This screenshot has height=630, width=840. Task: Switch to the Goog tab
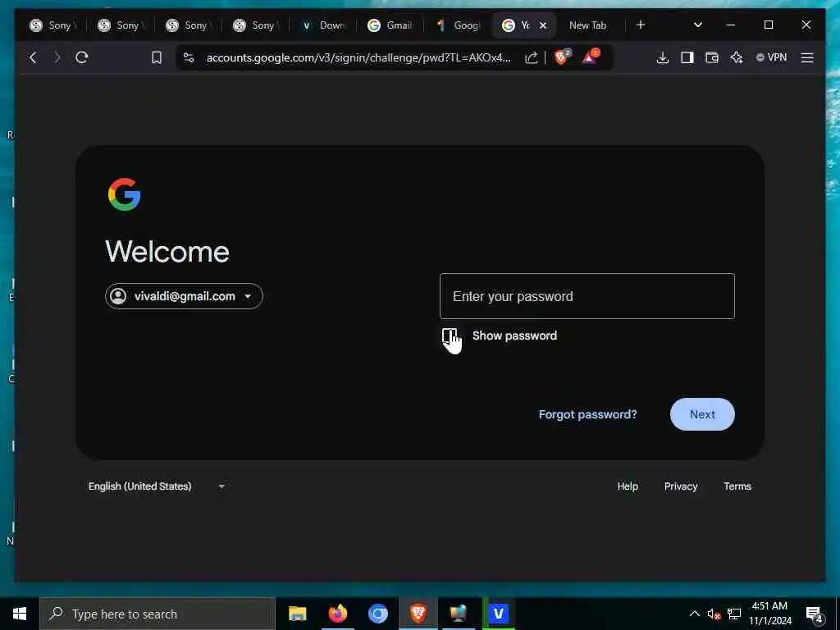click(459, 25)
